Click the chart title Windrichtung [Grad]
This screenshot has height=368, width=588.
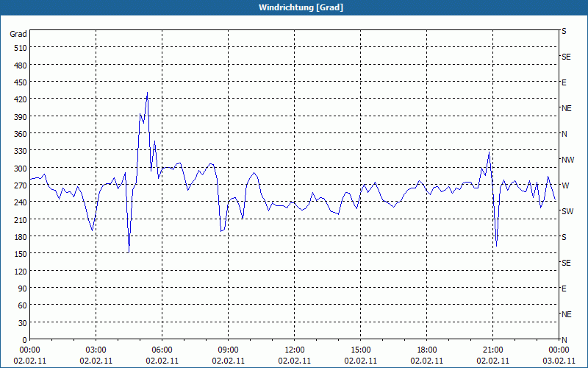(301, 7)
